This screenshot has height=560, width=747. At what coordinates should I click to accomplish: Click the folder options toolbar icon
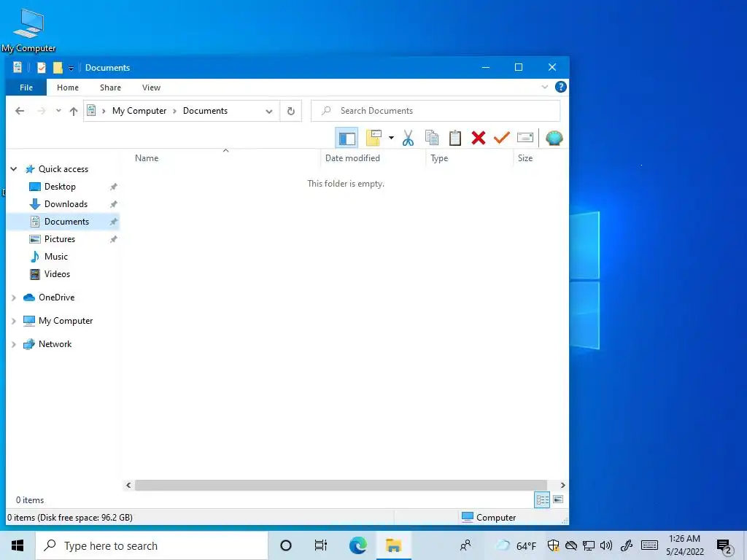[x=373, y=138]
